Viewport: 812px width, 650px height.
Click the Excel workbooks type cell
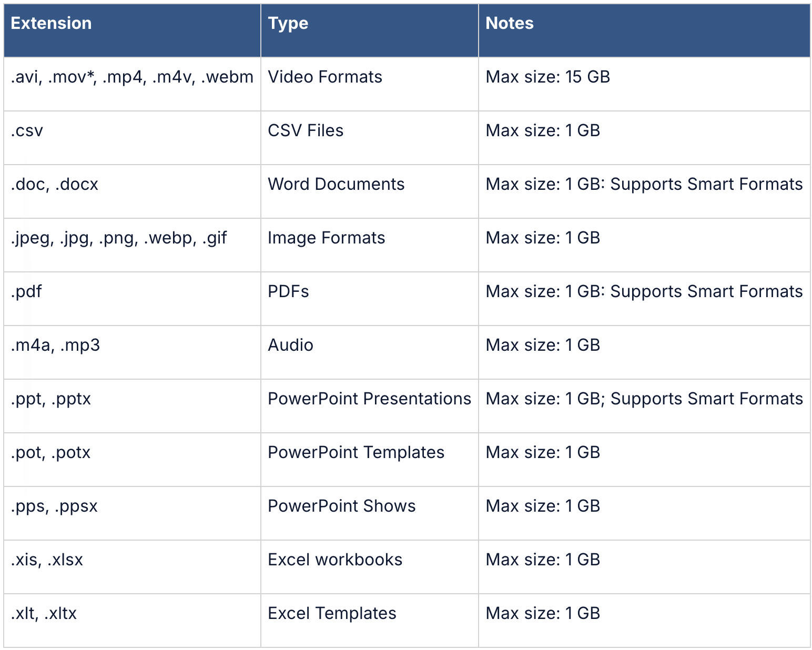click(335, 560)
